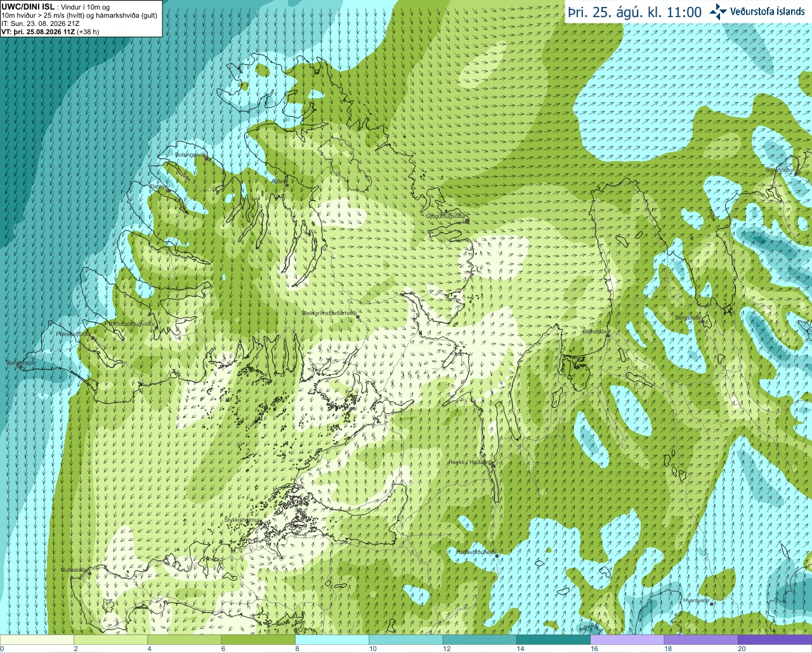Click the Steingrímsfjarðarheiði station label
812x653 pixels.
coord(328,313)
